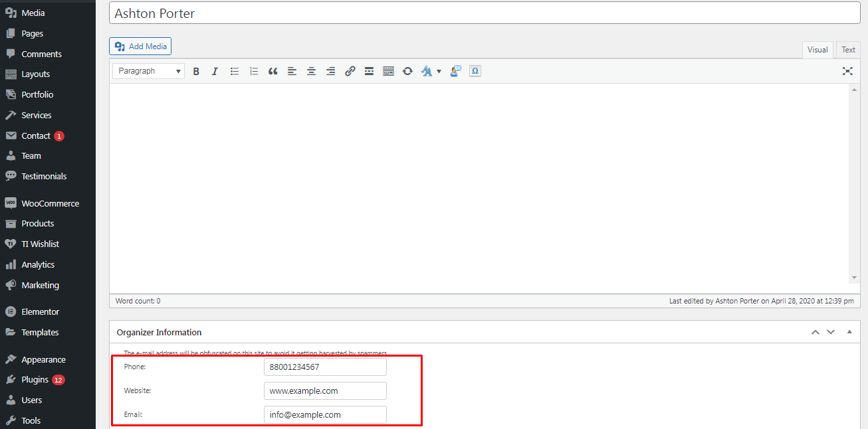
Task: Open the arrow beside the letter A icon
Action: [439, 72]
